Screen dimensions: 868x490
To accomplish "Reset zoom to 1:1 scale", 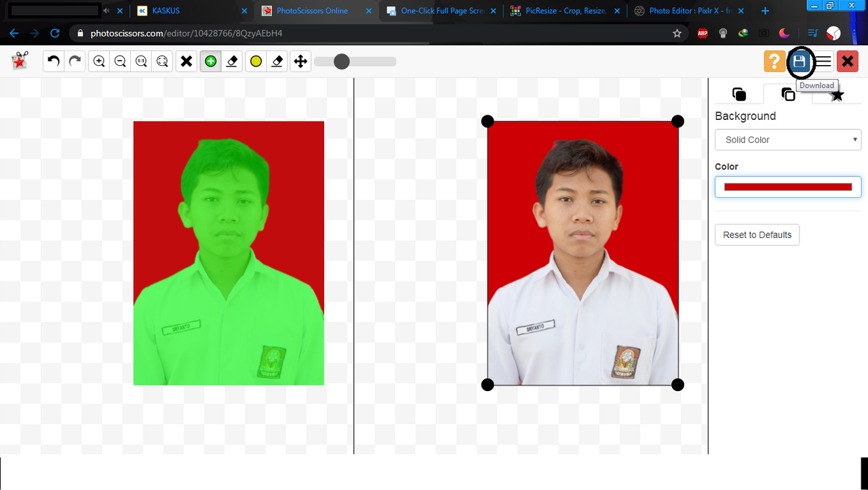I will pyautogui.click(x=141, y=62).
